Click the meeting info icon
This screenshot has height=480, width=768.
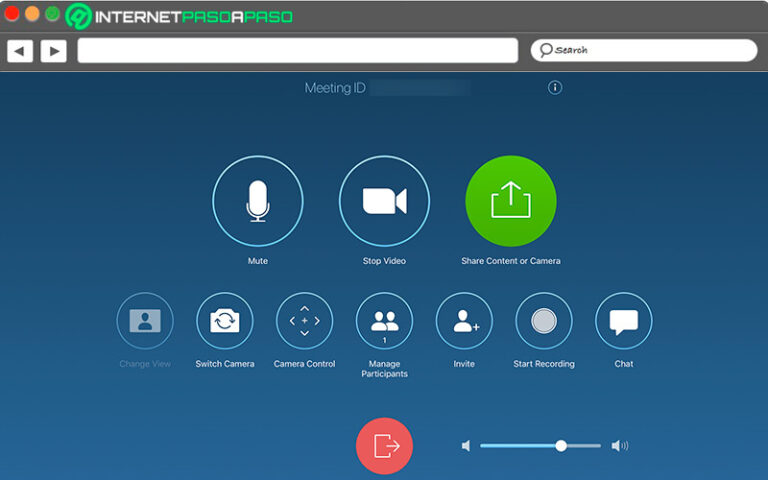click(555, 88)
